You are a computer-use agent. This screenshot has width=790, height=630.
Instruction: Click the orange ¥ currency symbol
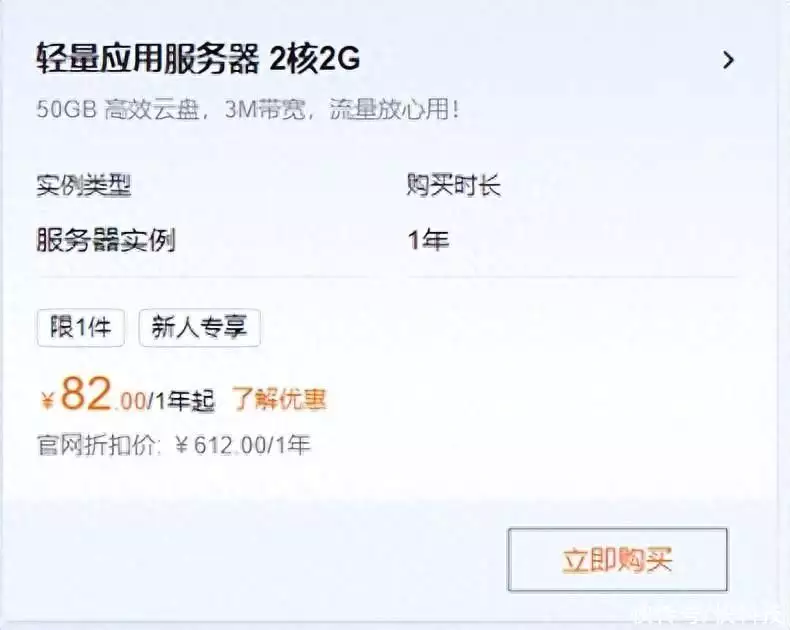tap(47, 402)
